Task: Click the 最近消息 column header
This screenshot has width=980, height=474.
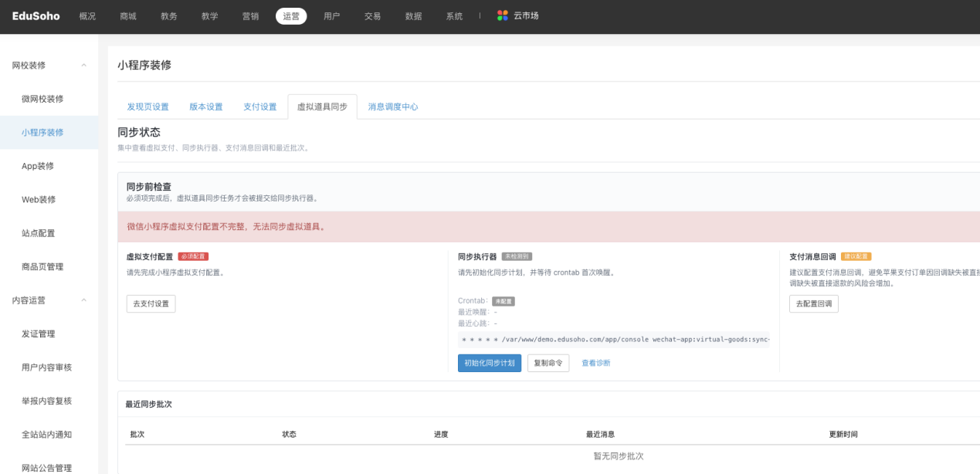Action: click(x=600, y=435)
